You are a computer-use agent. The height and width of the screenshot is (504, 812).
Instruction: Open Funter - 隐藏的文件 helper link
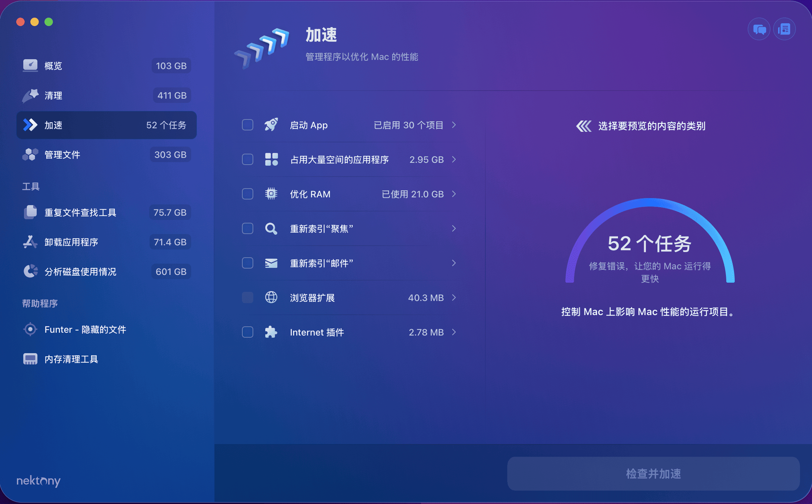pyautogui.click(x=85, y=329)
